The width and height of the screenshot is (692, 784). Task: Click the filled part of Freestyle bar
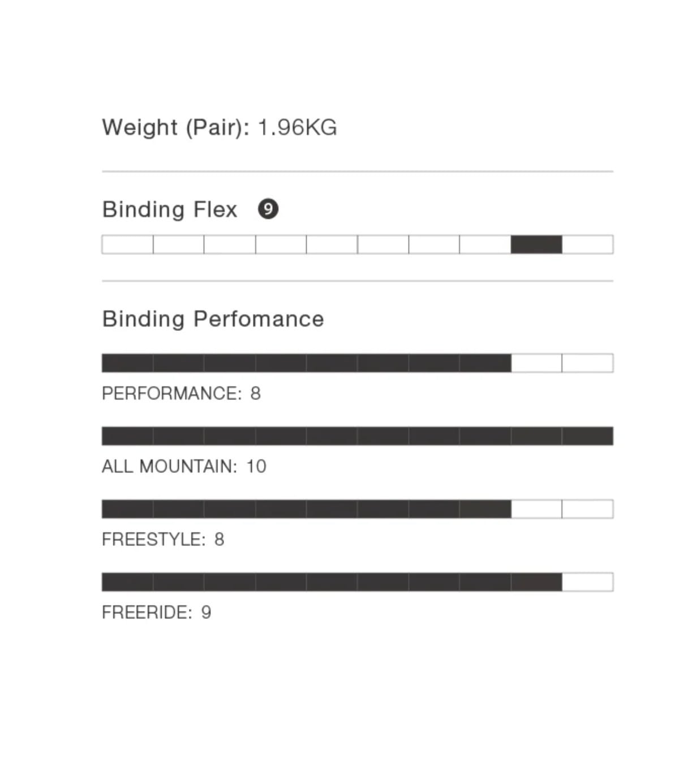click(x=306, y=509)
